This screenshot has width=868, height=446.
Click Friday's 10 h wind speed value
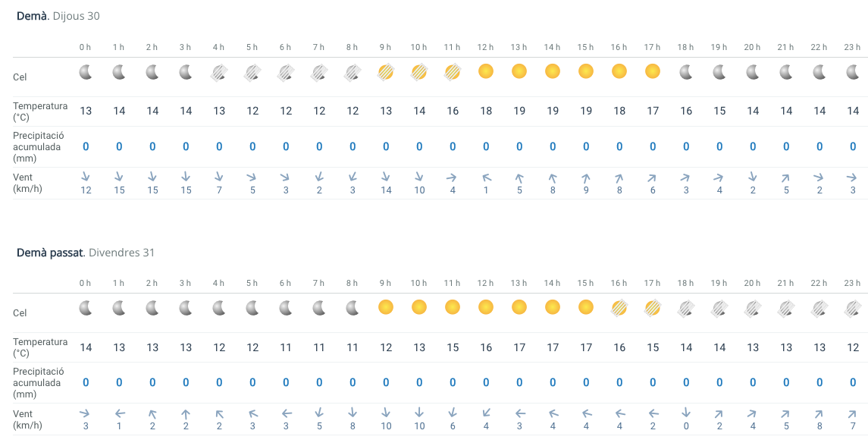click(x=419, y=426)
